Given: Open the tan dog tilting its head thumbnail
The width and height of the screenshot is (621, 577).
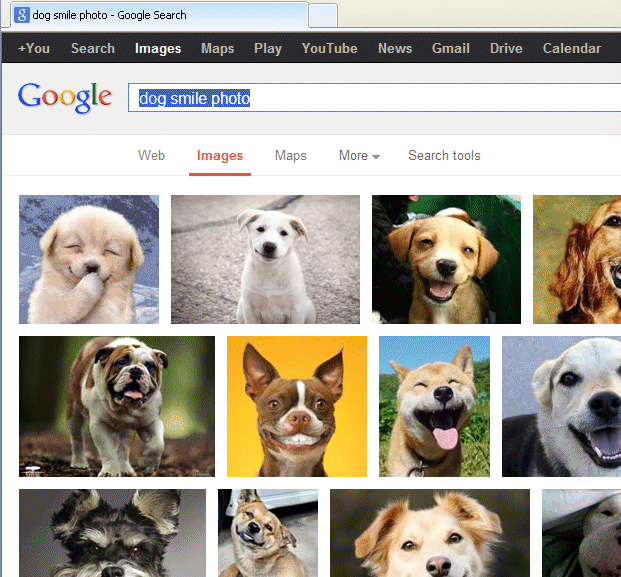Looking at the screenshot, I should 268,533.
